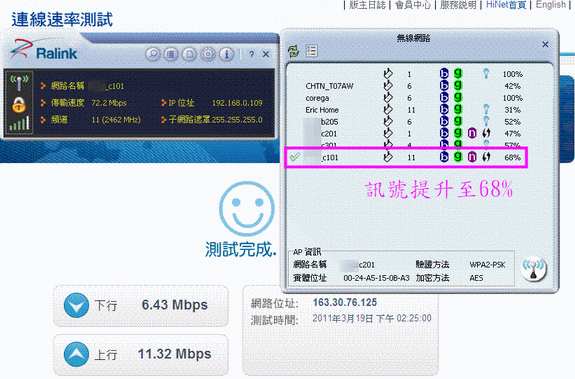Viewport: 575px width, 379px height.
Task: Click the 68% signal value of c101
Action: pos(513,158)
